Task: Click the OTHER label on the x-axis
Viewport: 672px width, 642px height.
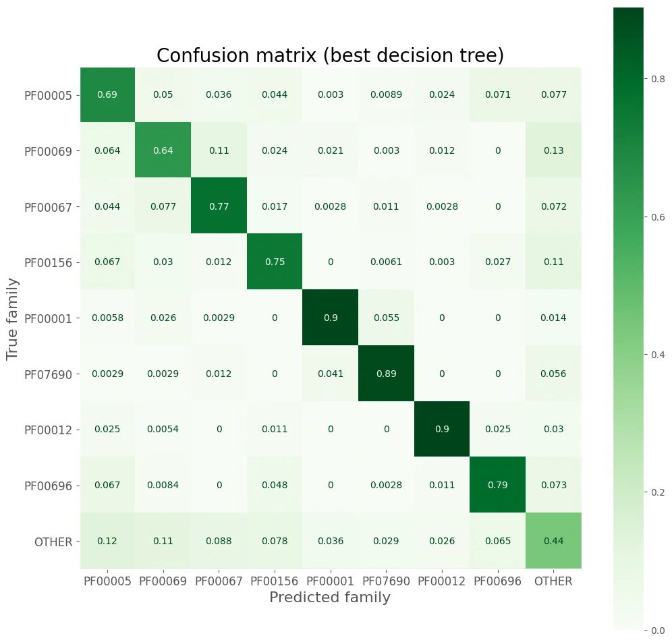Action: tap(553, 581)
